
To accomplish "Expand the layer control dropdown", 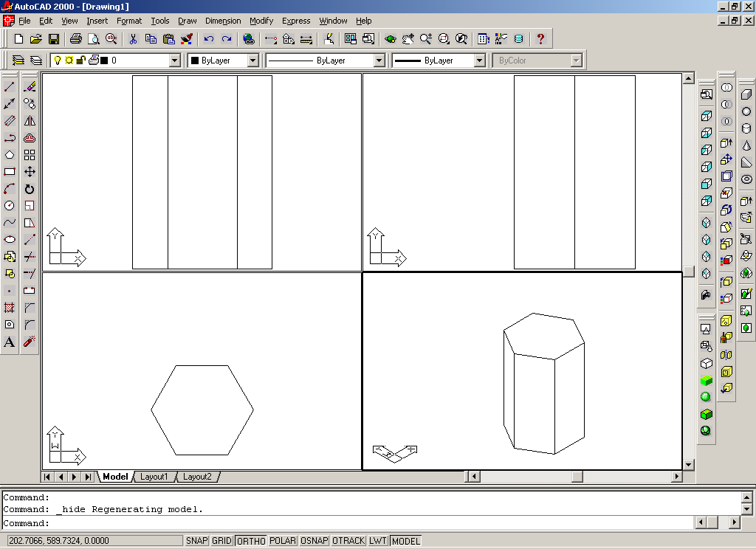I will [x=174, y=61].
